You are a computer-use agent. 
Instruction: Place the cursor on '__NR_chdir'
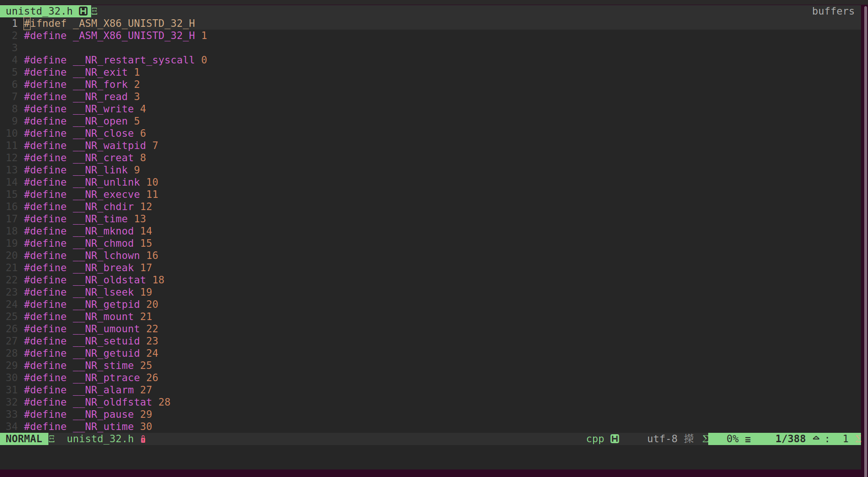pos(103,207)
